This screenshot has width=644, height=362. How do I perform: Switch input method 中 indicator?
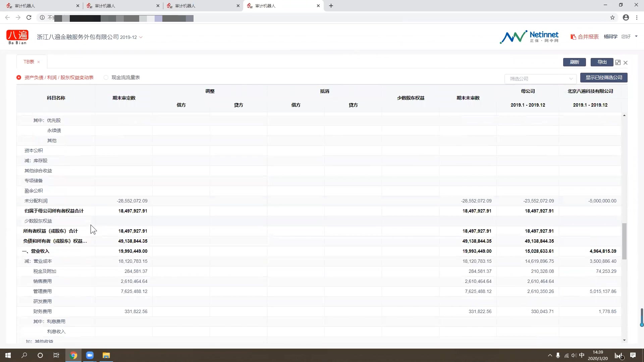point(582,355)
